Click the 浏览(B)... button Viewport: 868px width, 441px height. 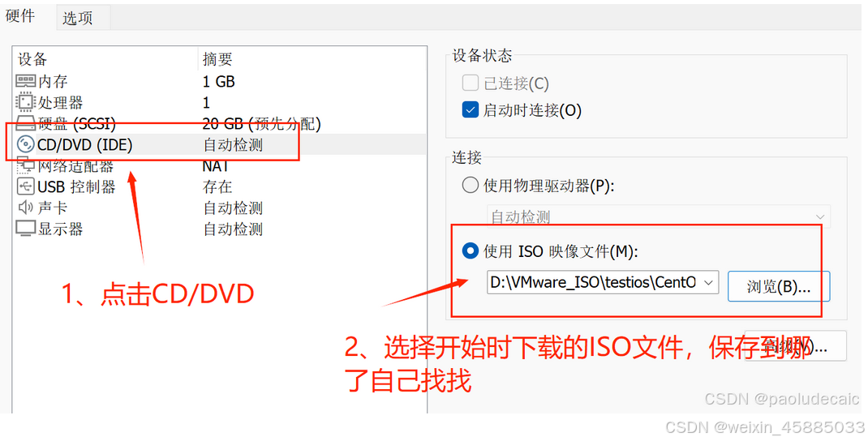coord(778,286)
